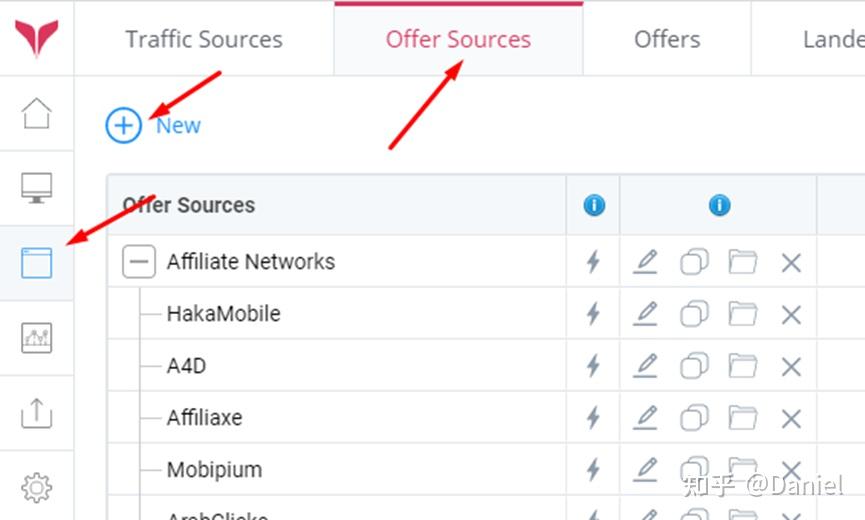
Task: Click the lightning bolt for Mobipium
Action: click(593, 470)
